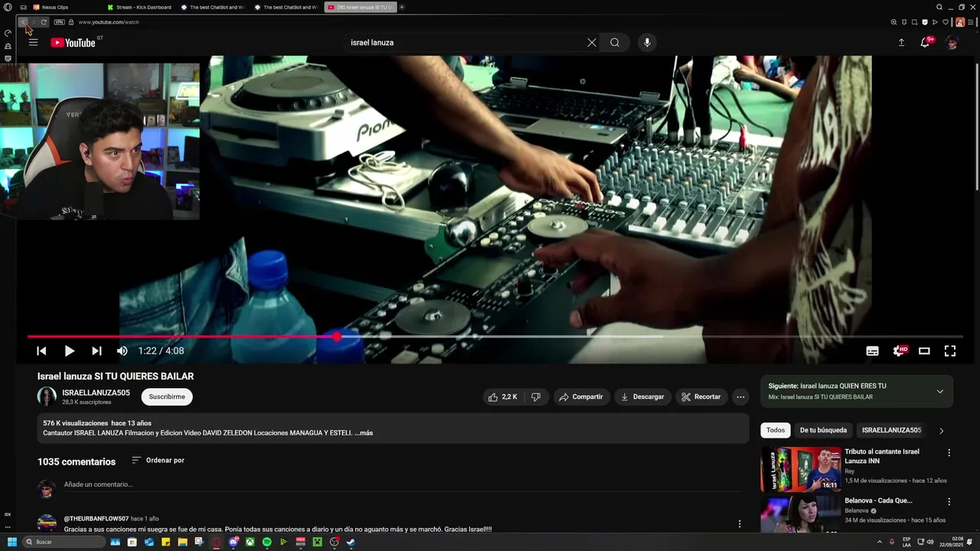Open the browser heart favorites icon
This screenshot has width=980, height=551.
tap(946, 22)
